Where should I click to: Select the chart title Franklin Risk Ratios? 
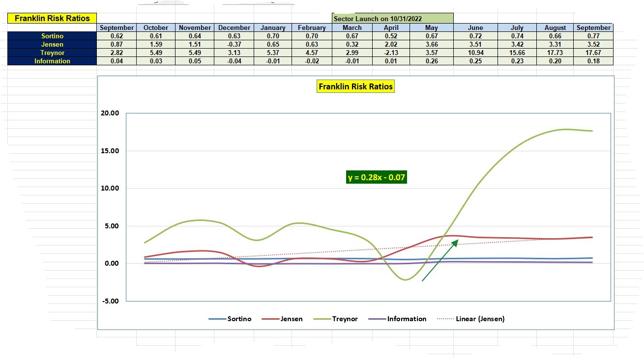tap(355, 86)
